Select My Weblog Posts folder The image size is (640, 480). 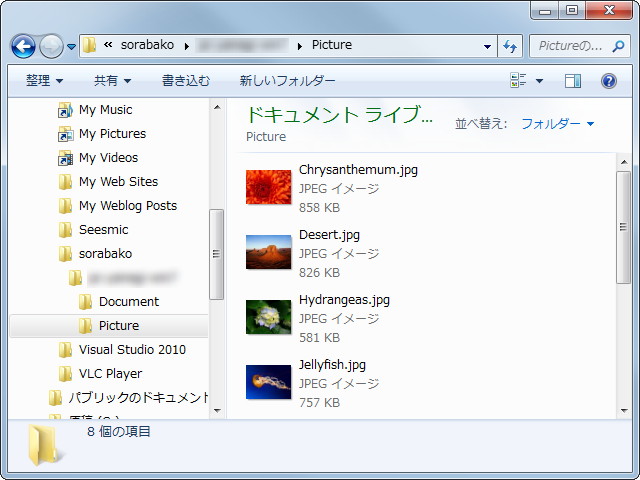128,206
